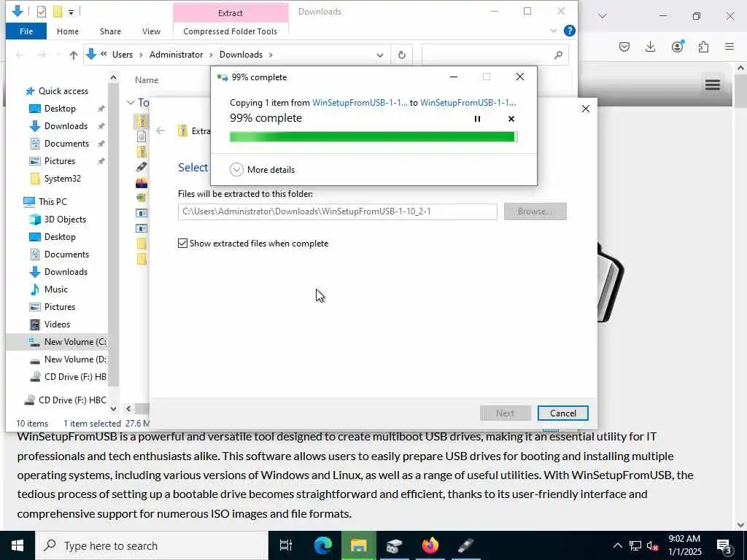The width and height of the screenshot is (747, 560).
Task: Open Firefox Pocket save icon
Action: (624, 47)
